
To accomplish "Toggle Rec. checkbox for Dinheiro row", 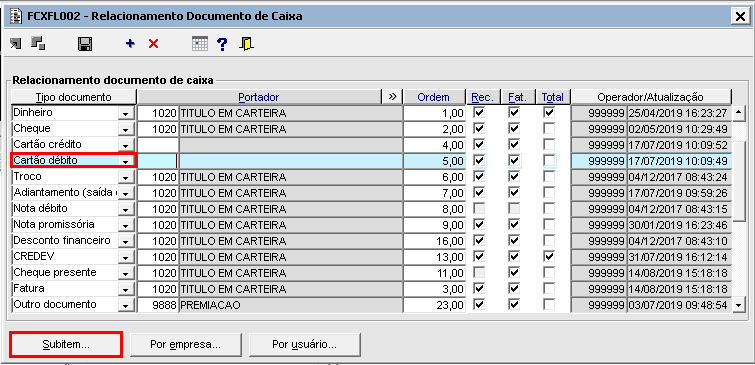I will (479, 113).
